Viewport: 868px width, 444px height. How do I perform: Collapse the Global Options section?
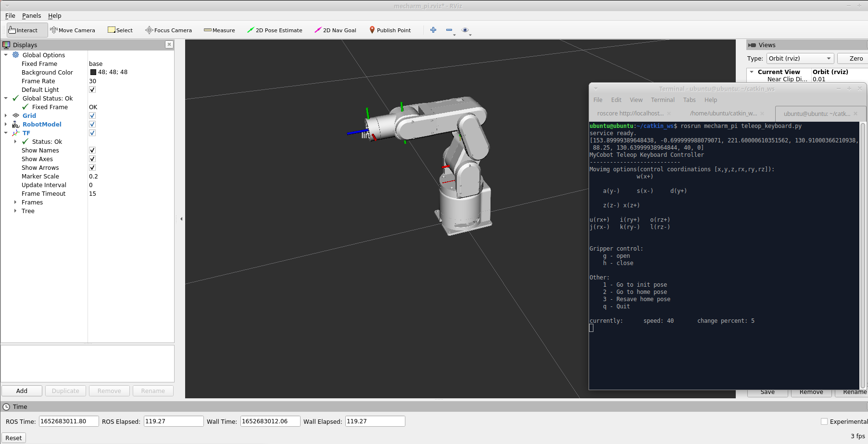[x=6, y=55]
